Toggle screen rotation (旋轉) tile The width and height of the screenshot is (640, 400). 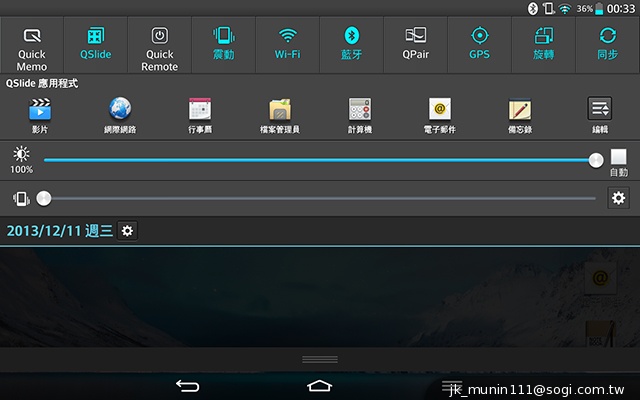[x=544, y=45]
